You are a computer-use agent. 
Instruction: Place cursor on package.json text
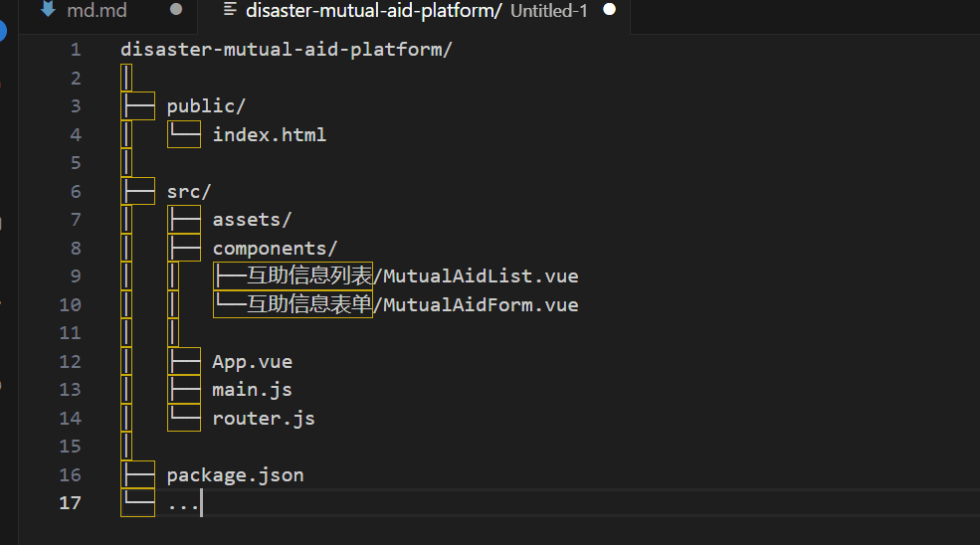235,475
